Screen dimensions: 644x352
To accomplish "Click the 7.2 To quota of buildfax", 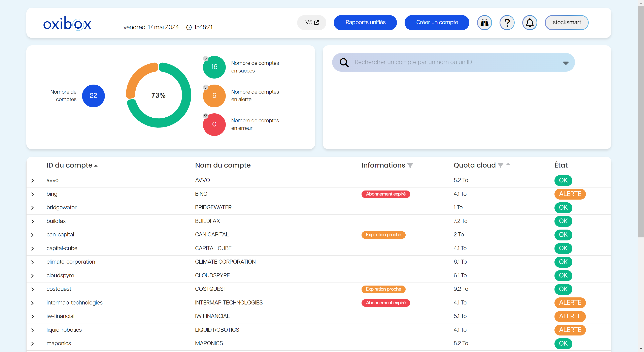I will point(460,221).
